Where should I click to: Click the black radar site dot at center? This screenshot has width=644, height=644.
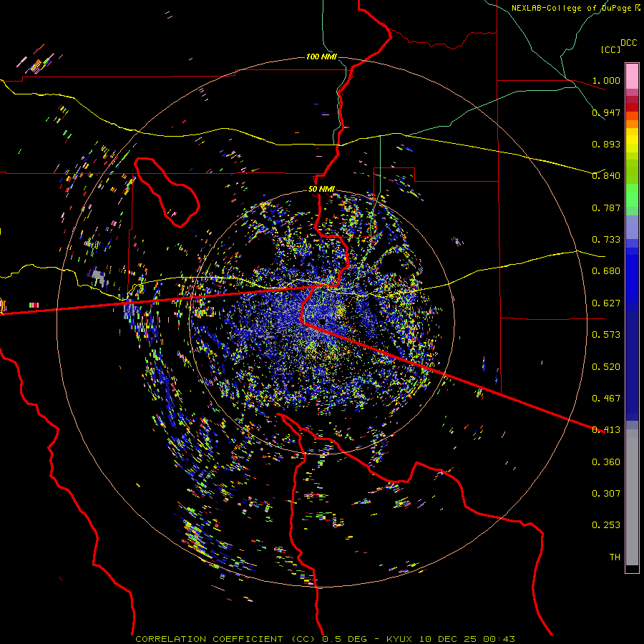click(x=323, y=321)
